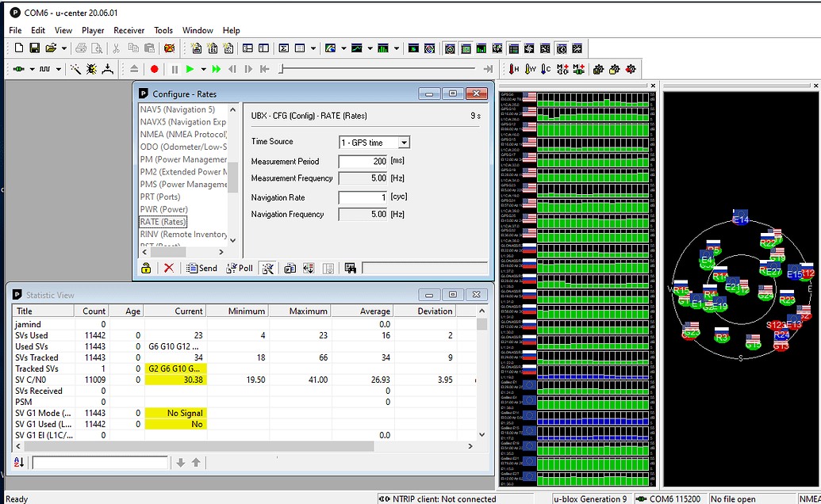The width and height of the screenshot is (821, 504).
Task: Click the debug bug icon
Action: [x=91, y=70]
